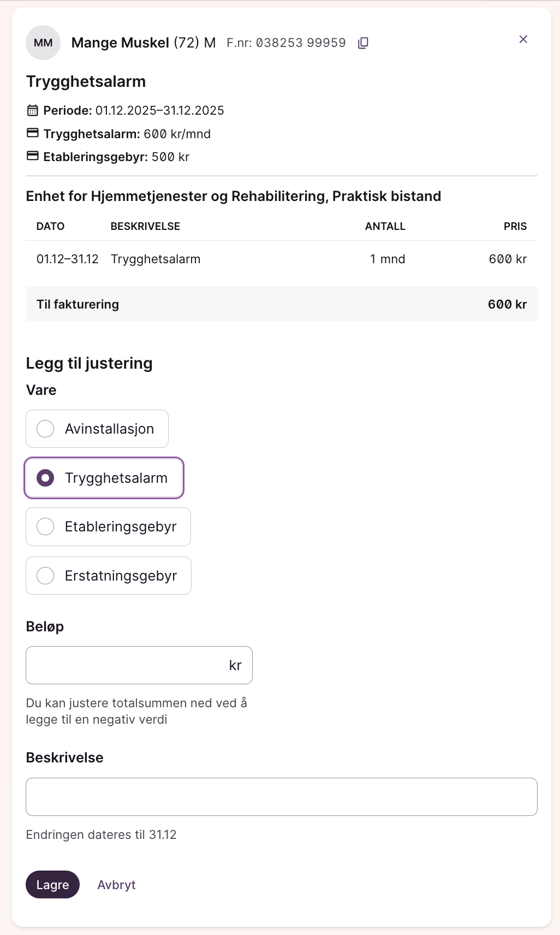
Task: Click the PRIS column header
Action: pos(515,226)
